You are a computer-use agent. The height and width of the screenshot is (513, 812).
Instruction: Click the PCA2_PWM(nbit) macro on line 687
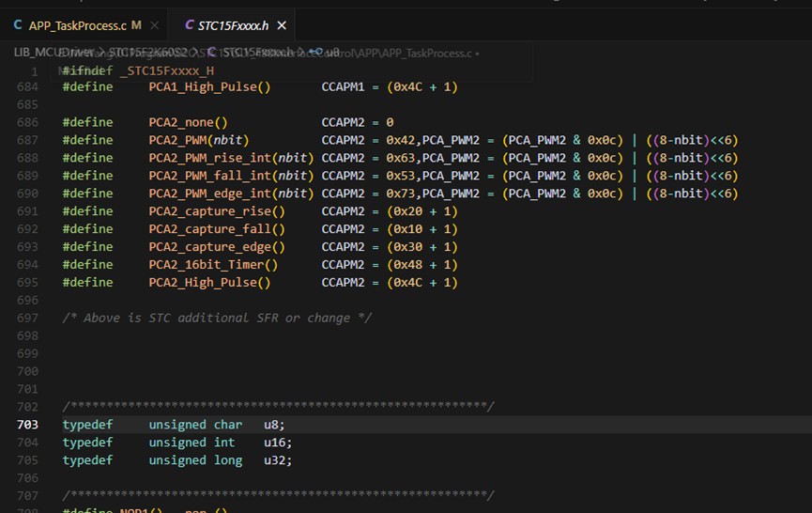(x=199, y=140)
